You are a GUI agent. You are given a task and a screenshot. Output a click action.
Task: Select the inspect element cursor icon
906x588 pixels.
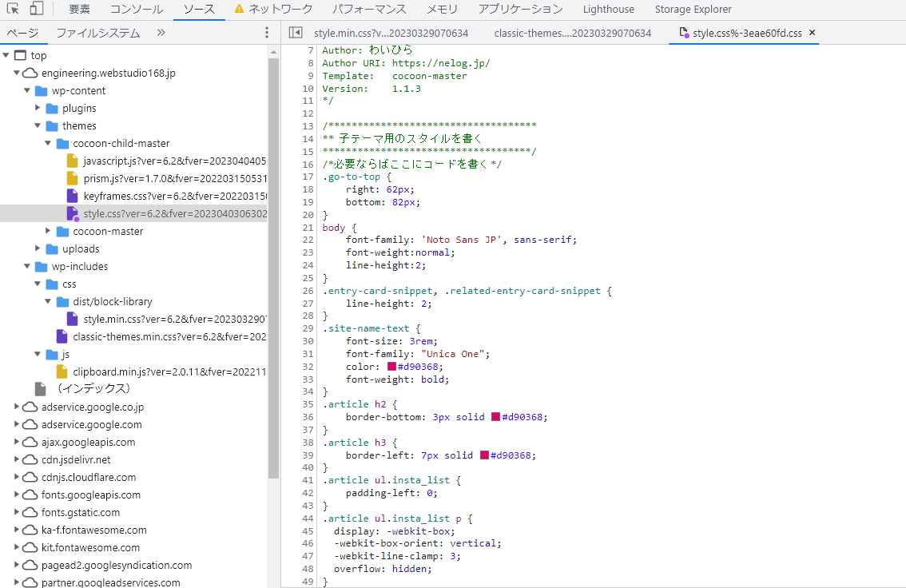click(13, 9)
